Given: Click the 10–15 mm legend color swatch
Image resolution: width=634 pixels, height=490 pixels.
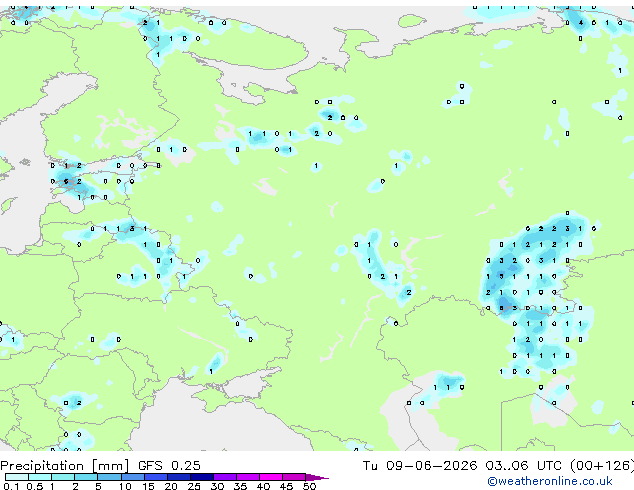Looking at the screenshot, I should (132, 477).
